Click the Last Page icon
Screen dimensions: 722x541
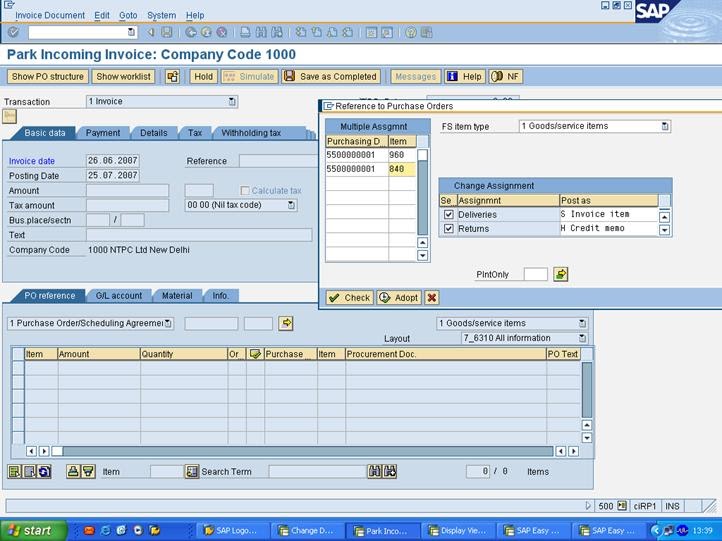click(348, 32)
